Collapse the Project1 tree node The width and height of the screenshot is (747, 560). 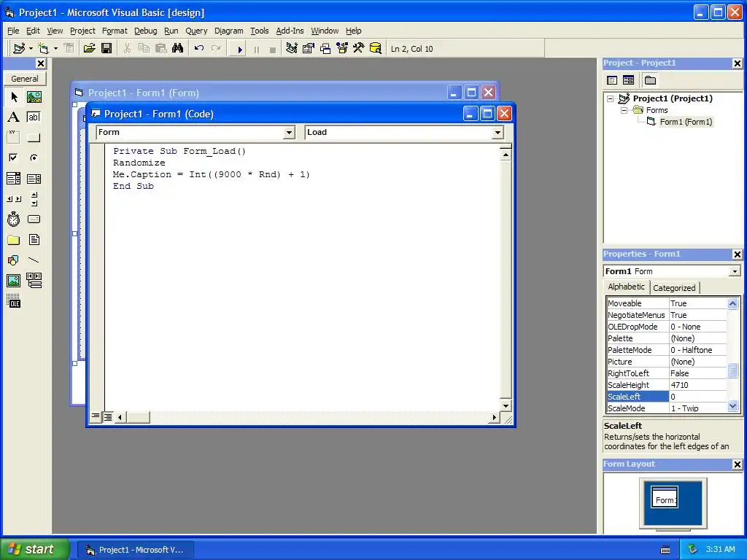(611, 99)
